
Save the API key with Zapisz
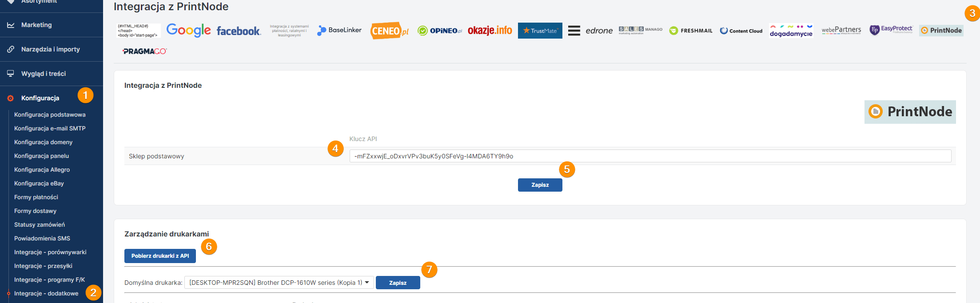click(x=540, y=185)
